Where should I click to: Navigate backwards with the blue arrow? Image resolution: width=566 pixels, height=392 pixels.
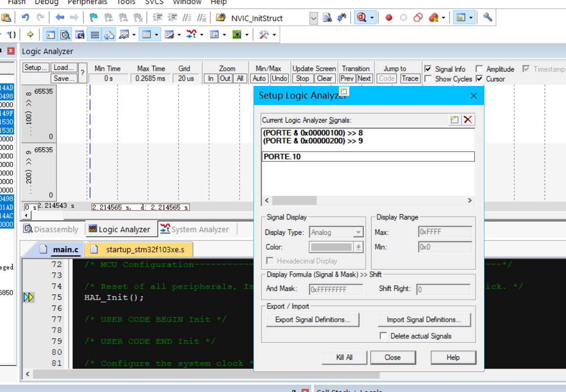click(x=60, y=17)
